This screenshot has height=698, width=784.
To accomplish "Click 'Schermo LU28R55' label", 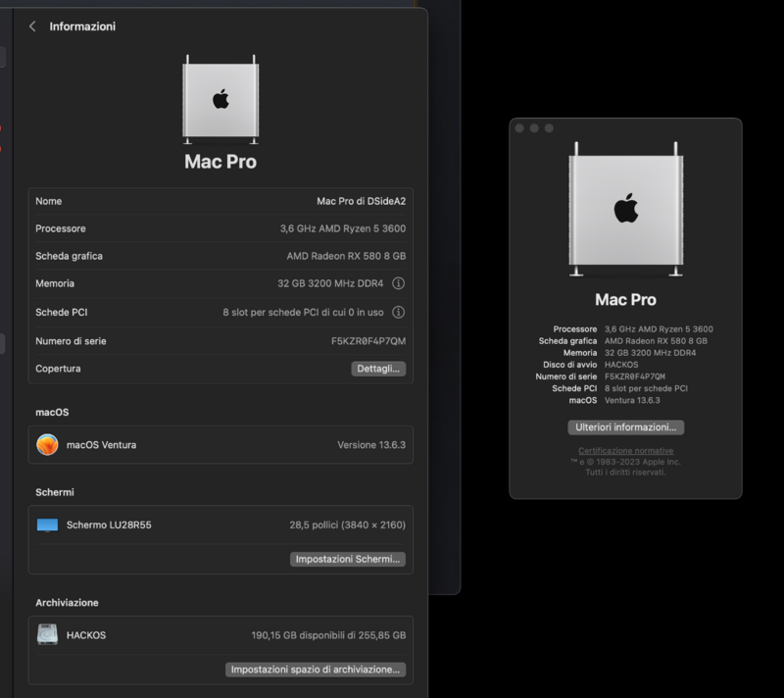I will click(x=109, y=525).
